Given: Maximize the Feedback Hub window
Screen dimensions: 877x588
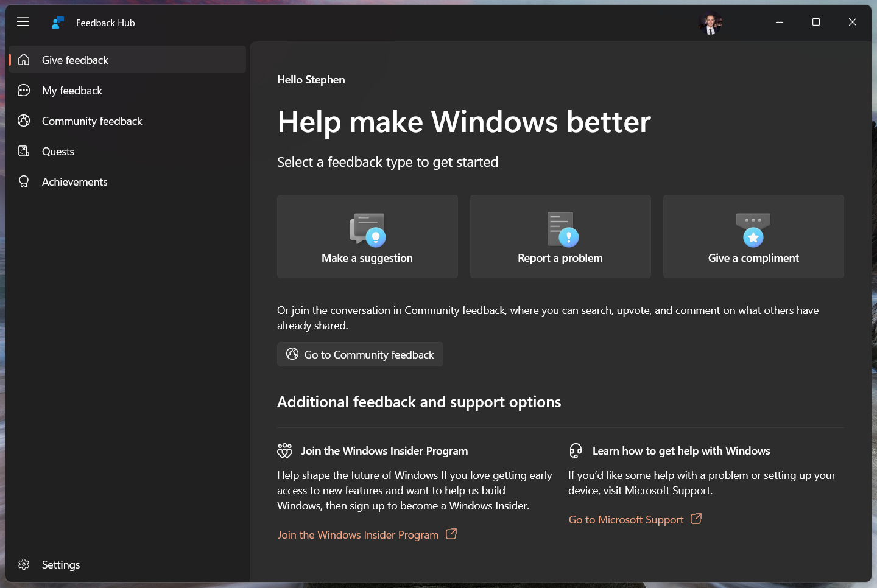Looking at the screenshot, I should tap(816, 23).
